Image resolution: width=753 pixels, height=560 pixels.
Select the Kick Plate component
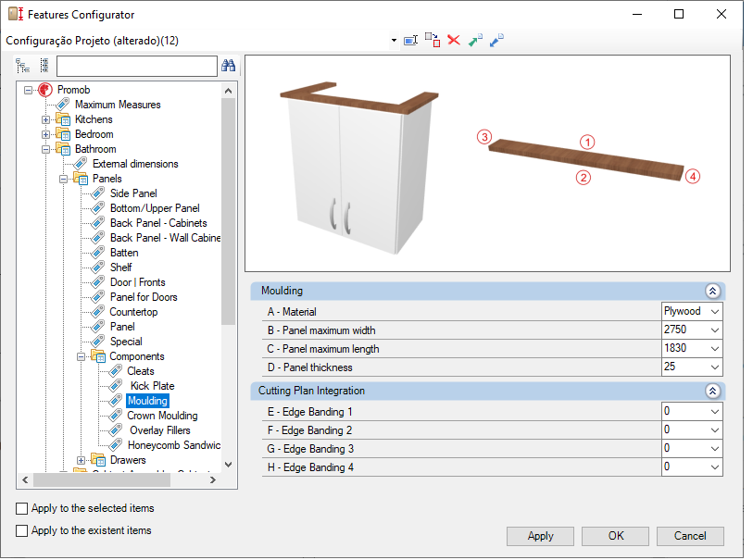tap(152, 386)
